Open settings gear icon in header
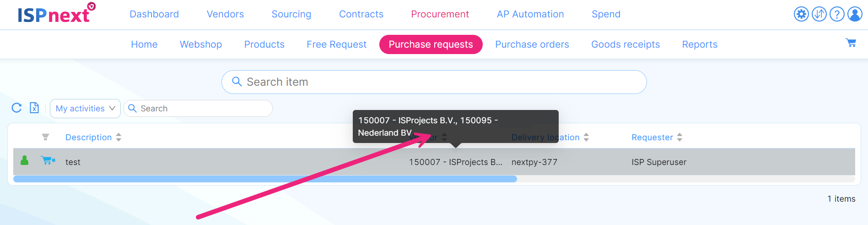Screen dimensions: 868x225 (x=801, y=14)
